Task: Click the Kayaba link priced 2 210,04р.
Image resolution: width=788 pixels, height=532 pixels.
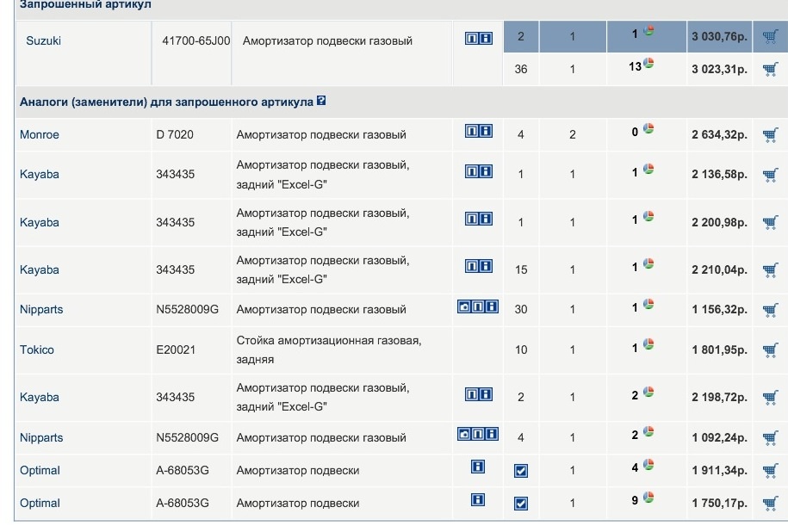Action: (x=40, y=269)
